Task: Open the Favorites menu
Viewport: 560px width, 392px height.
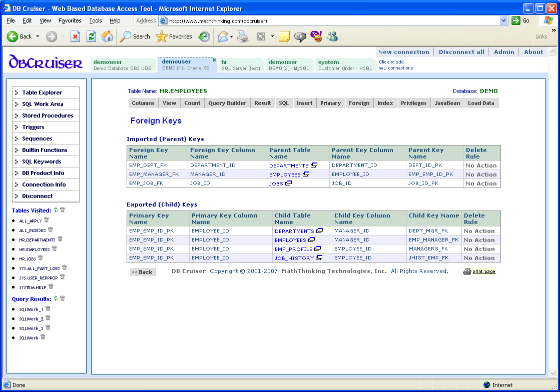Action: click(x=70, y=21)
